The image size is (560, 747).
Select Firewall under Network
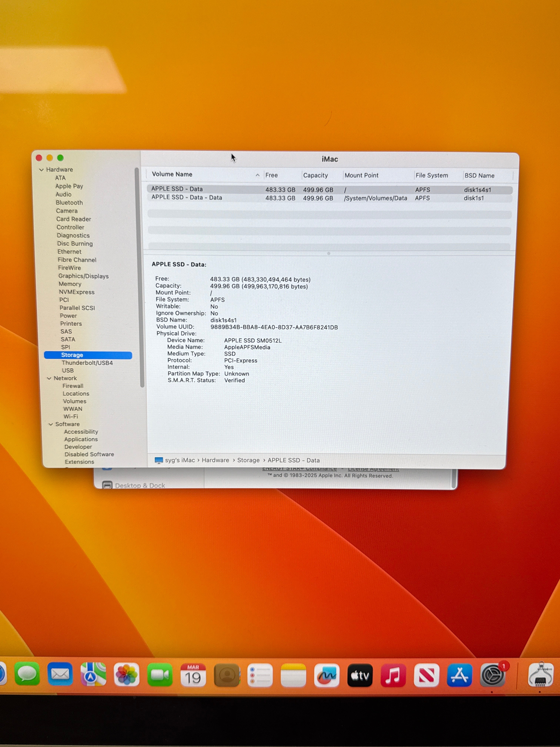(73, 386)
